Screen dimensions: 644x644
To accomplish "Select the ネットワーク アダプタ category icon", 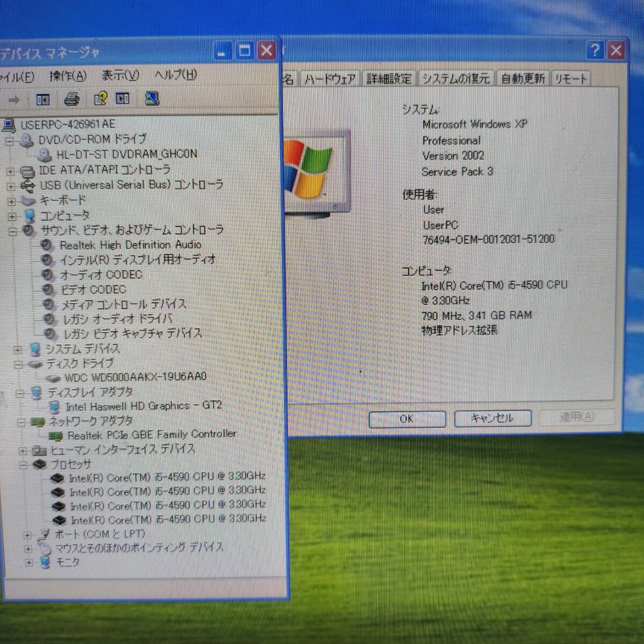I will (x=38, y=422).
